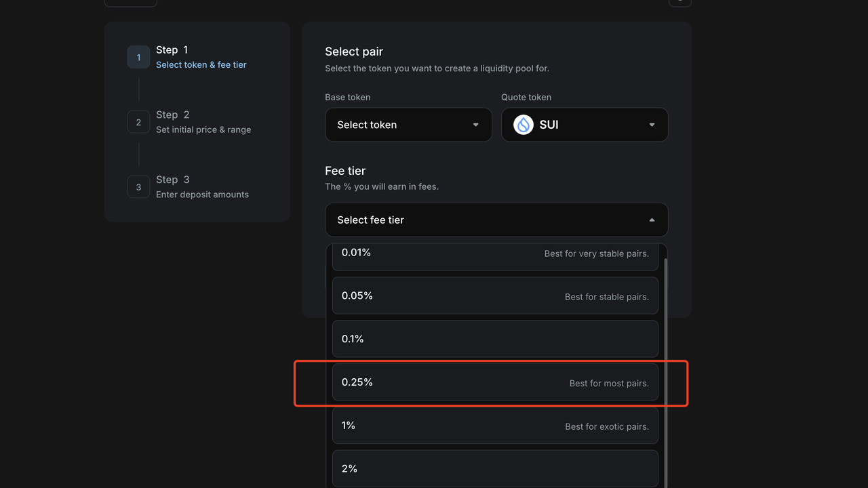868x488 pixels.
Task: Click the SUI token logo icon
Action: click(x=524, y=125)
